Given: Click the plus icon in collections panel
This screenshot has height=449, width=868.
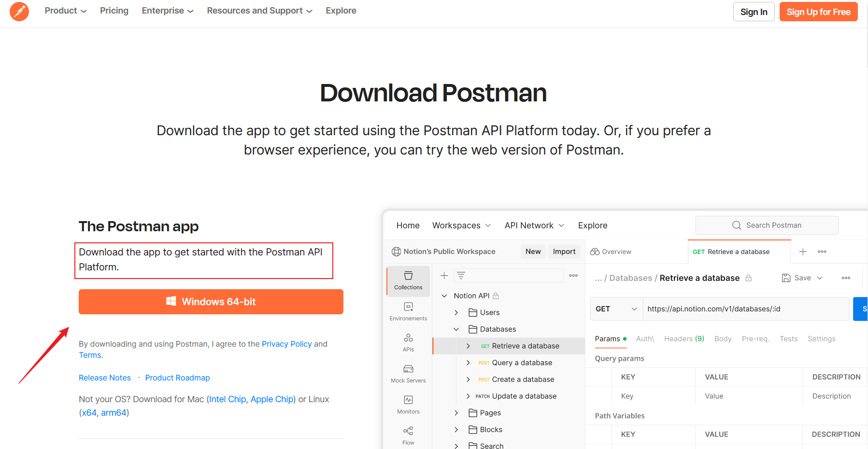Looking at the screenshot, I should [x=444, y=276].
